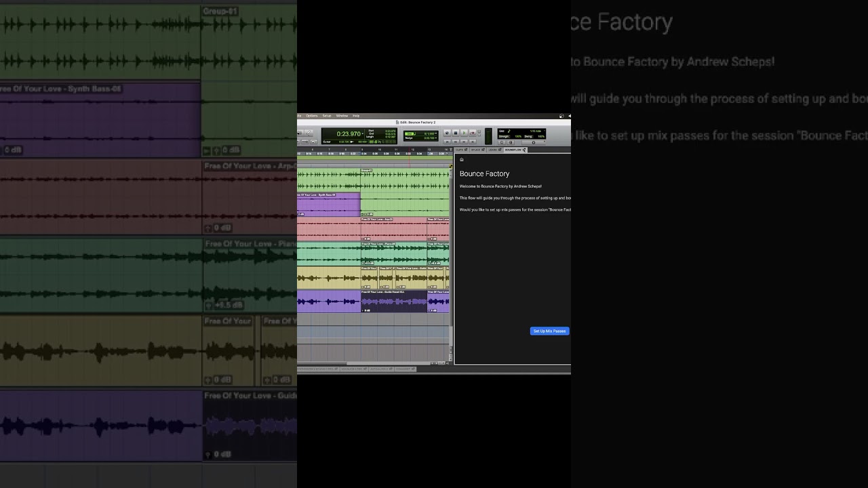Click the Online transport button
The image size is (868, 488).
tap(447, 133)
